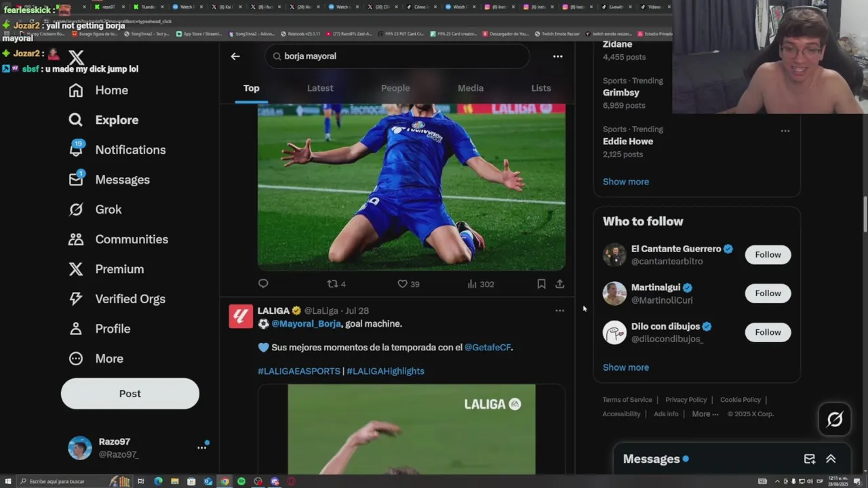The height and width of the screenshot is (488, 868).
Task: Open the Accessibility footer link
Action: click(x=621, y=414)
